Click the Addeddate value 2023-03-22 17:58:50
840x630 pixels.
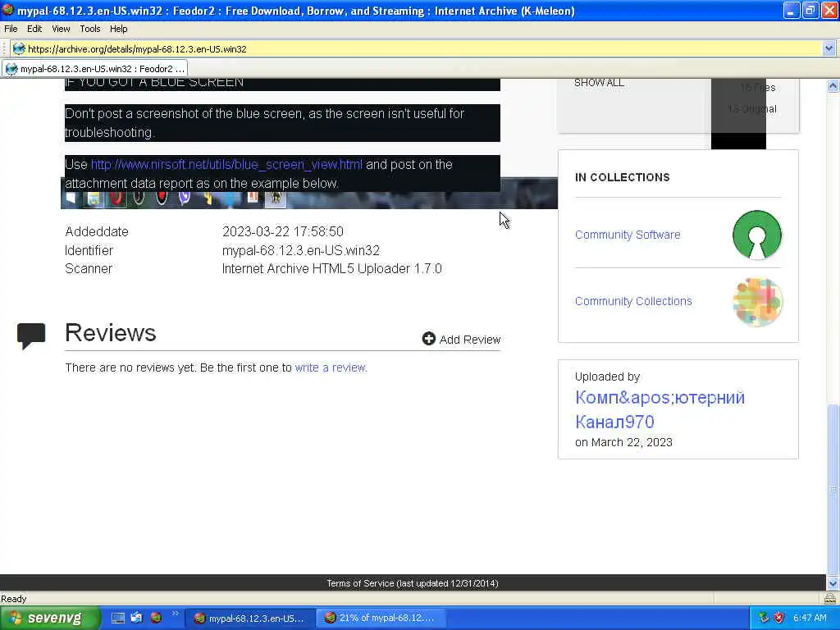(x=283, y=231)
